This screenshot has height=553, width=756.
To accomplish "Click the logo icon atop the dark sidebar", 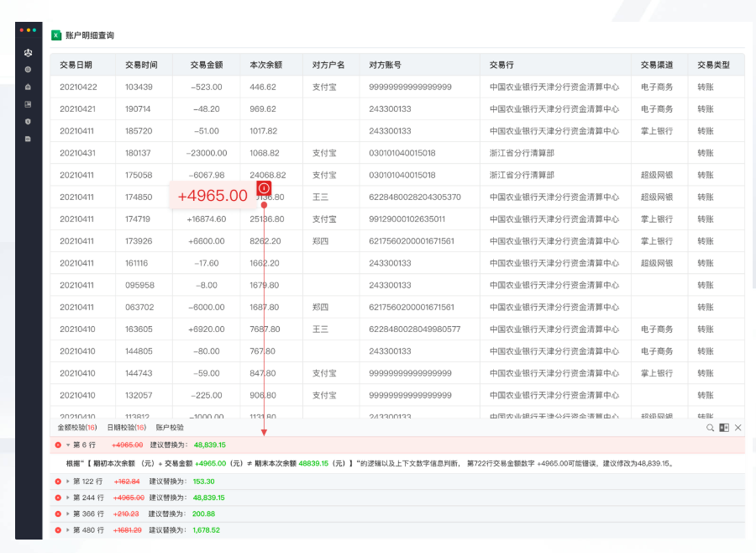I will [28, 53].
